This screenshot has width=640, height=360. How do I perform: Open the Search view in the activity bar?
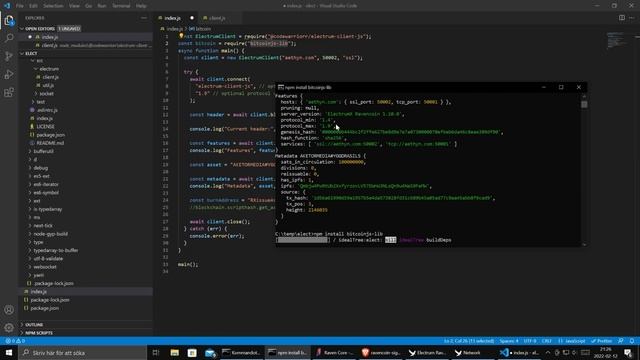[x=9, y=38]
